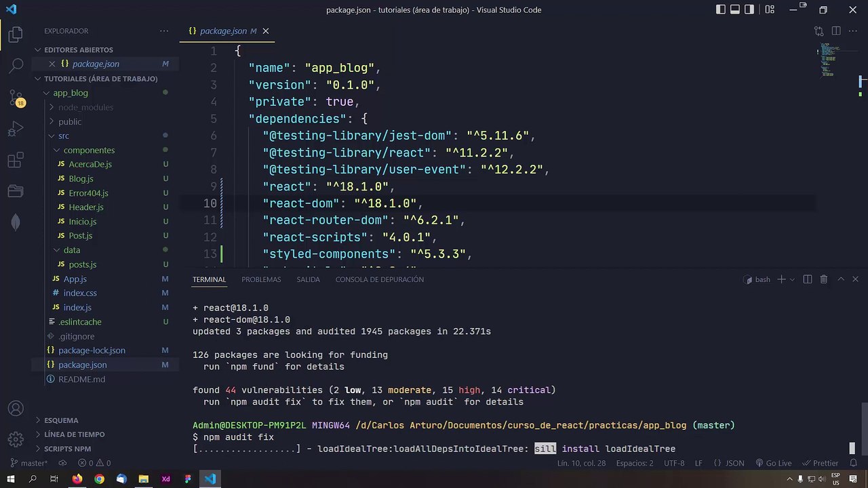Open the Manage gear icon in activity bar
The image size is (868, 488).
16,440
